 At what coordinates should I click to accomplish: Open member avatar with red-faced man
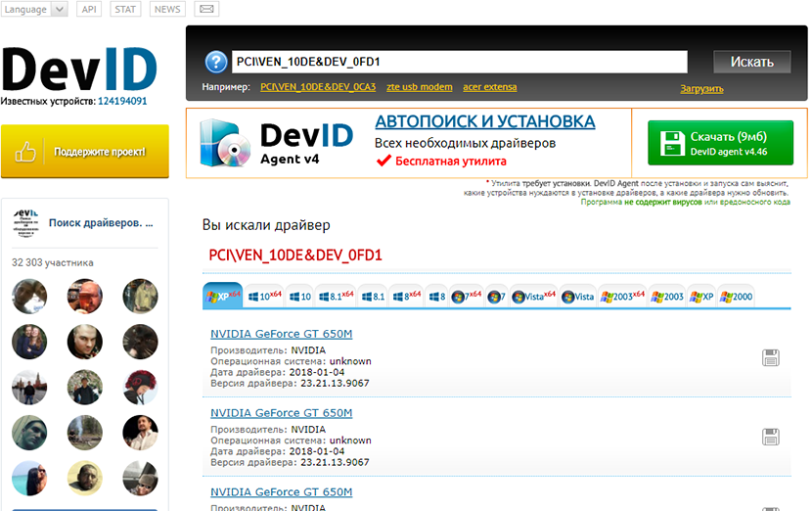tap(85, 297)
